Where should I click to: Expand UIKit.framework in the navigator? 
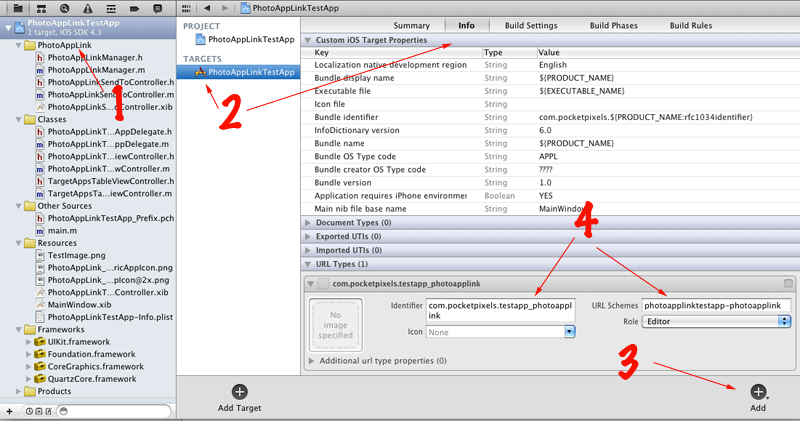tap(29, 342)
